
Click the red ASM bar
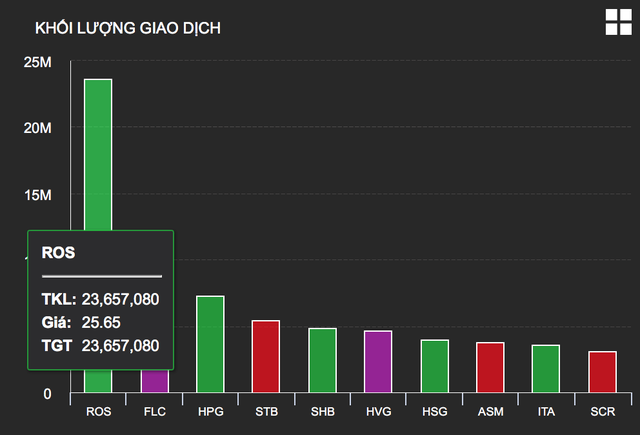pos(490,367)
